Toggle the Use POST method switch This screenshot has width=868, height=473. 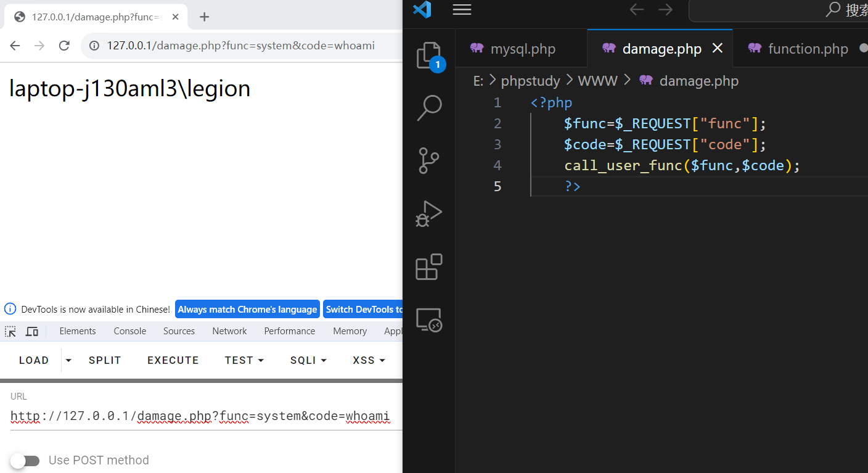[25, 460]
